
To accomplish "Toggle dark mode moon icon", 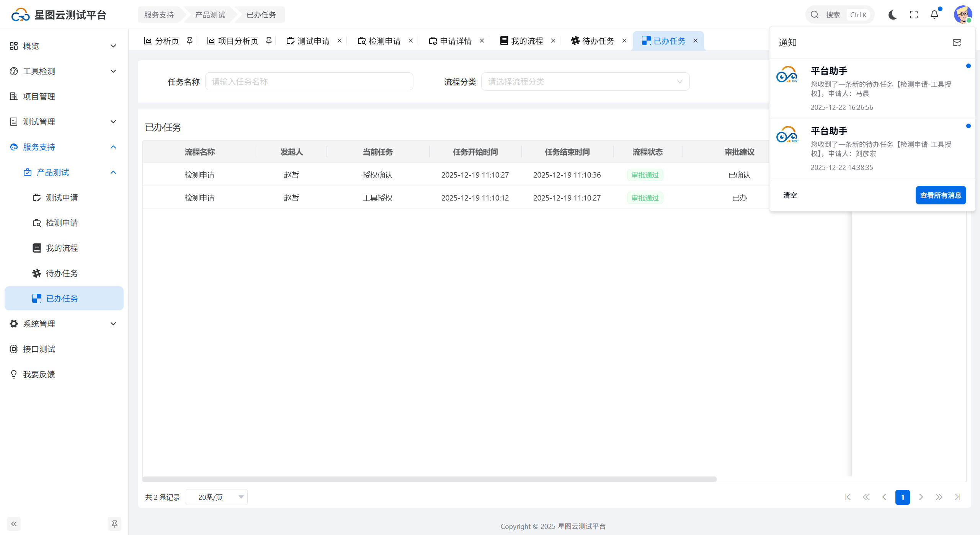I will (892, 15).
